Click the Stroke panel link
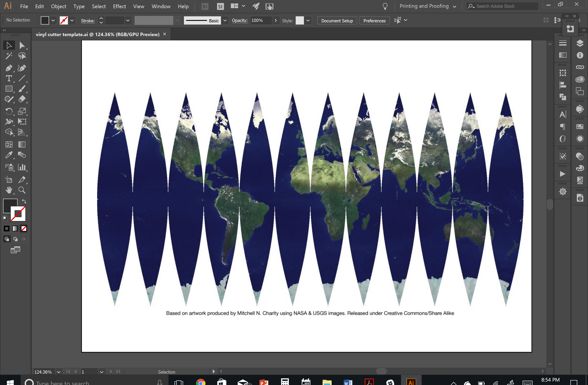Viewport: 588px width, 385px height. tap(88, 21)
